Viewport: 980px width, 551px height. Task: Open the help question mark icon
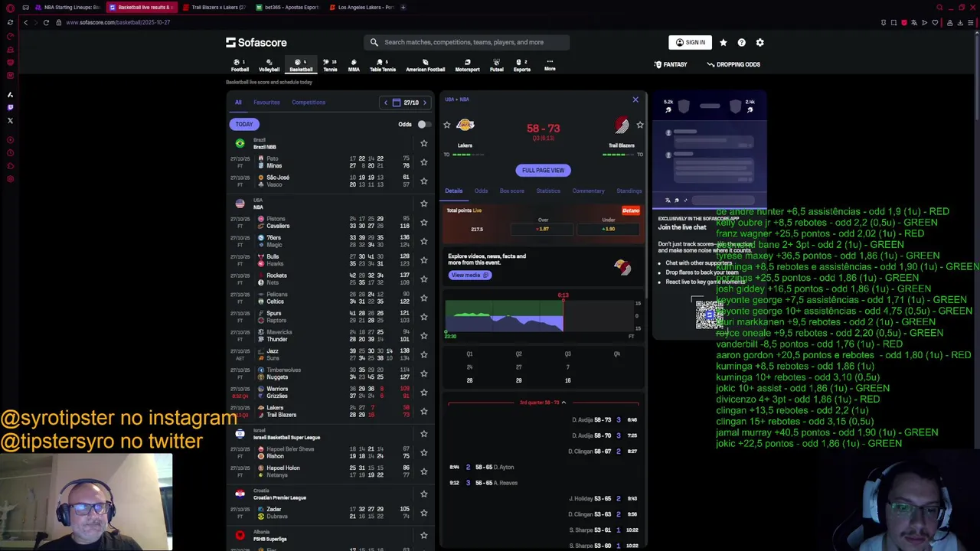pyautogui.click(x=741, y=43)
